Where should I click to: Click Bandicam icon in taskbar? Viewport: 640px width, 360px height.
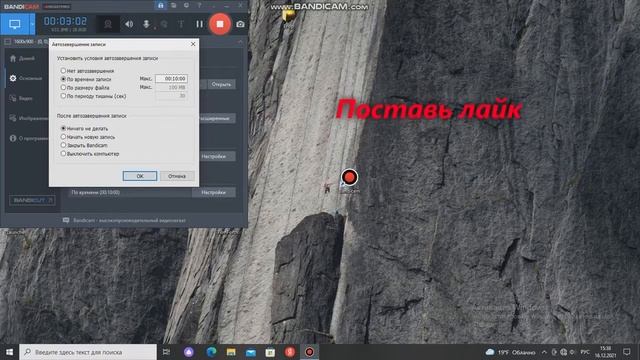309,352
